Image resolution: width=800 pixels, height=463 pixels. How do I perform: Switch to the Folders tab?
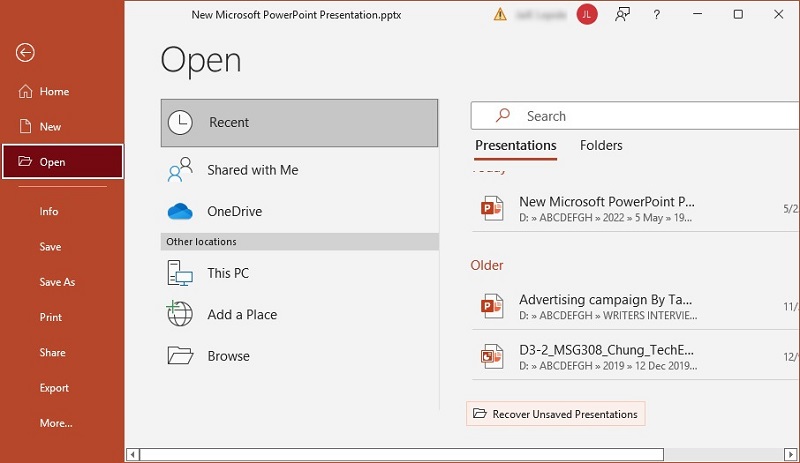tap(601, 145)
